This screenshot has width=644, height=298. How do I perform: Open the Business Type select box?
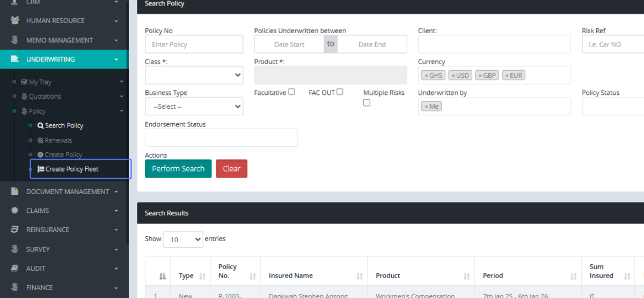tap(194, 107)
